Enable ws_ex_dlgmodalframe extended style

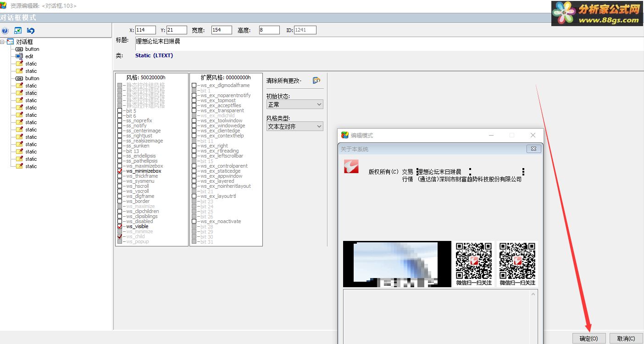194,85
